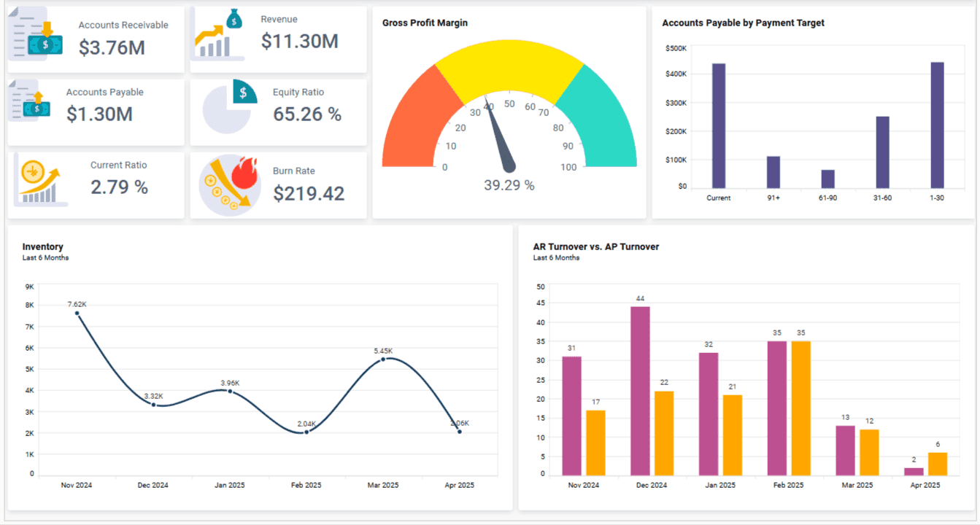Click the Nov 2024 axis label in Inventory chart
Viewport: 980px width, 525px height.
(x=76, y=484)
